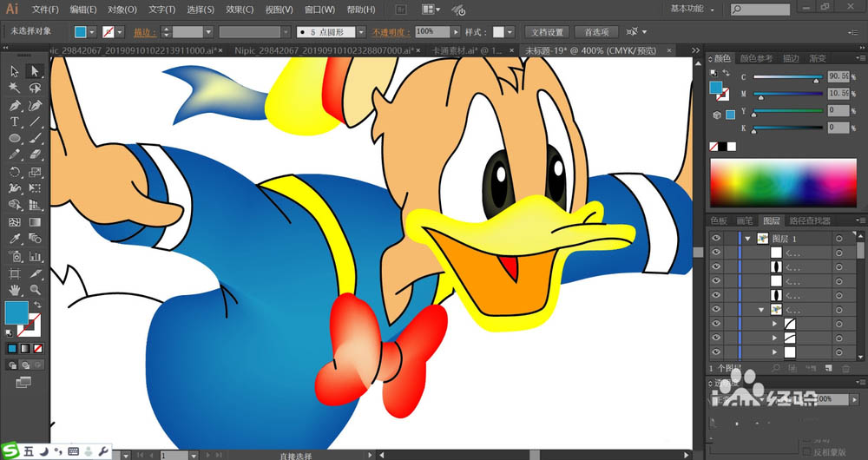Open the 描边 stroke panel link
868x460 pixels.
pyautogui.click(x=144, y=32)
